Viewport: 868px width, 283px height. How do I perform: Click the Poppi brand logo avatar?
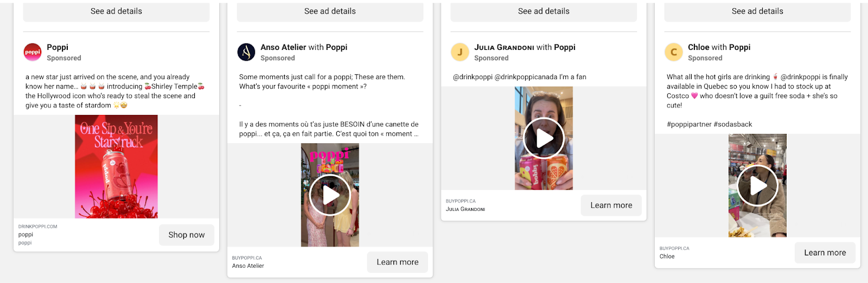click(33, 52)
